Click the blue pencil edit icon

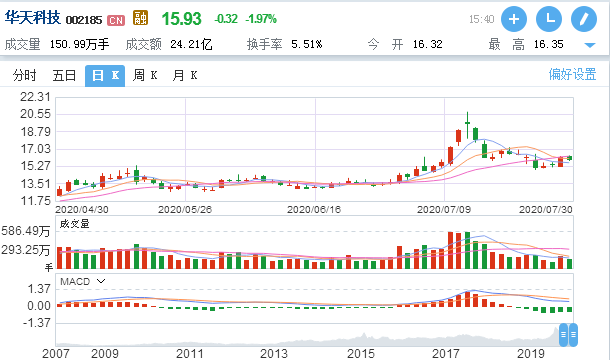click(584, 19)
